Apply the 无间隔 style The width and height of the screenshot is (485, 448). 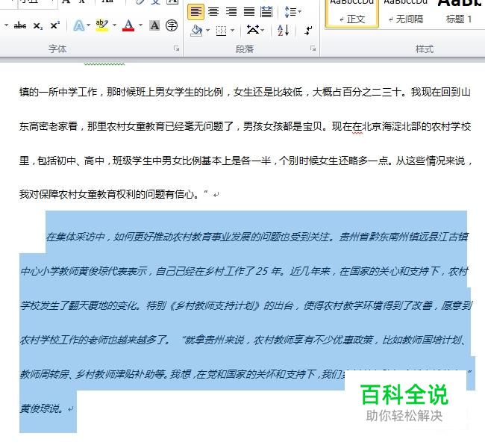[x=406, y=13]
